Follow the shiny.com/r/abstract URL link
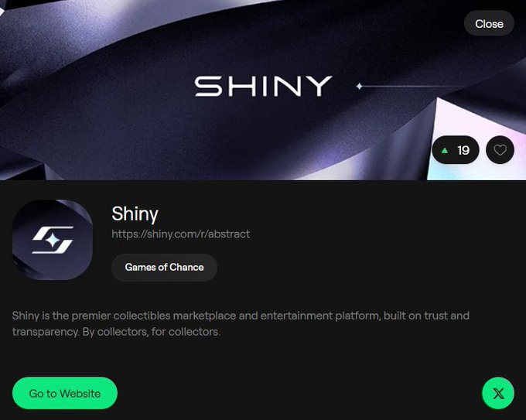The width and height of the screenshot is (526, 420). pos(181,234)
